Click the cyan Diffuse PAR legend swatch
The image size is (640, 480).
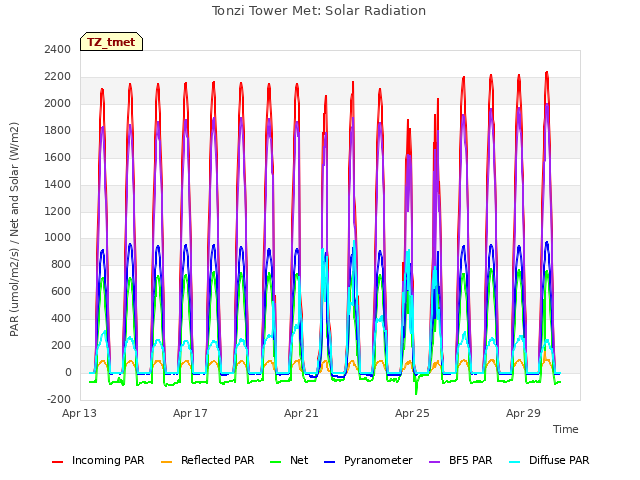coord(515,462)
